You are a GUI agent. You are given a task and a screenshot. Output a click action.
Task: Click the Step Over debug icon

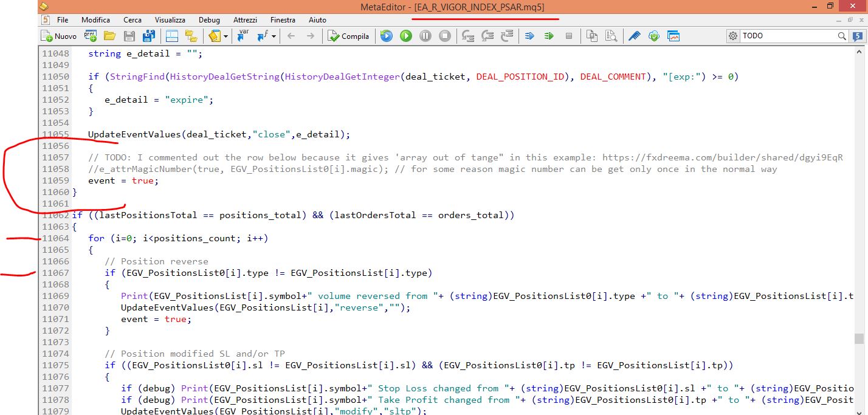coord(487,36)
